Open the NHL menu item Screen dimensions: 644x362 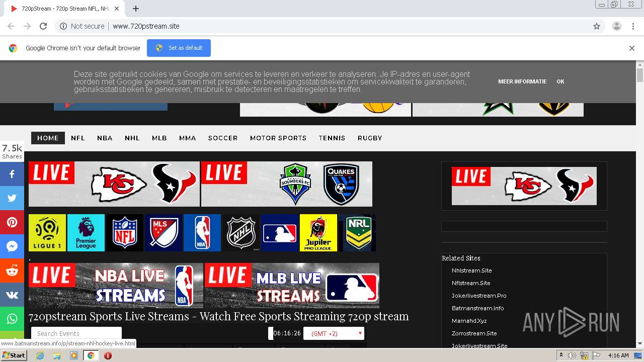pos(132,138)
